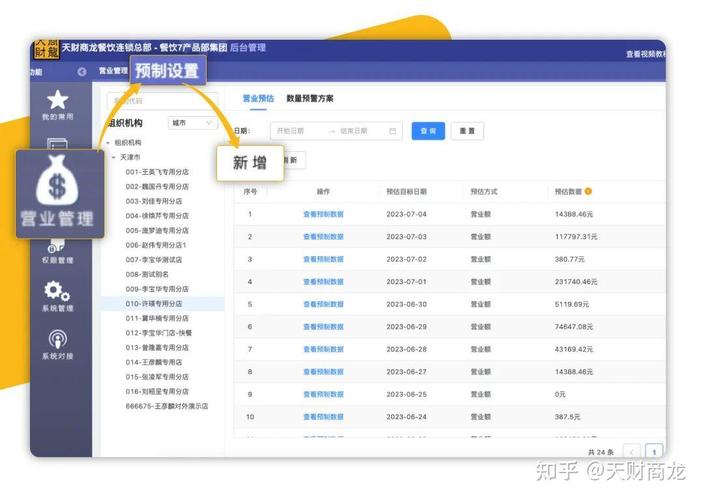Go to the previous page arrow in pagination
This screenshot has height=500, width=704.
(633, 452)
